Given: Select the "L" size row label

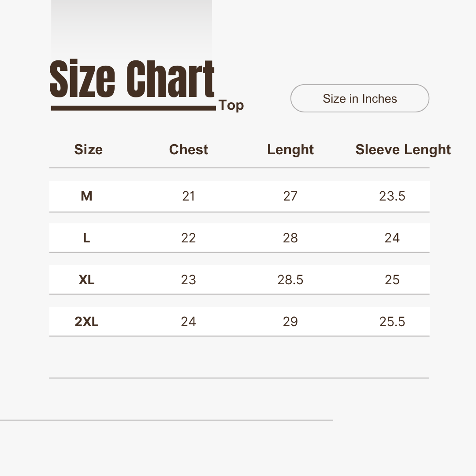Looking at the screenshot, I should coord(86,238).
